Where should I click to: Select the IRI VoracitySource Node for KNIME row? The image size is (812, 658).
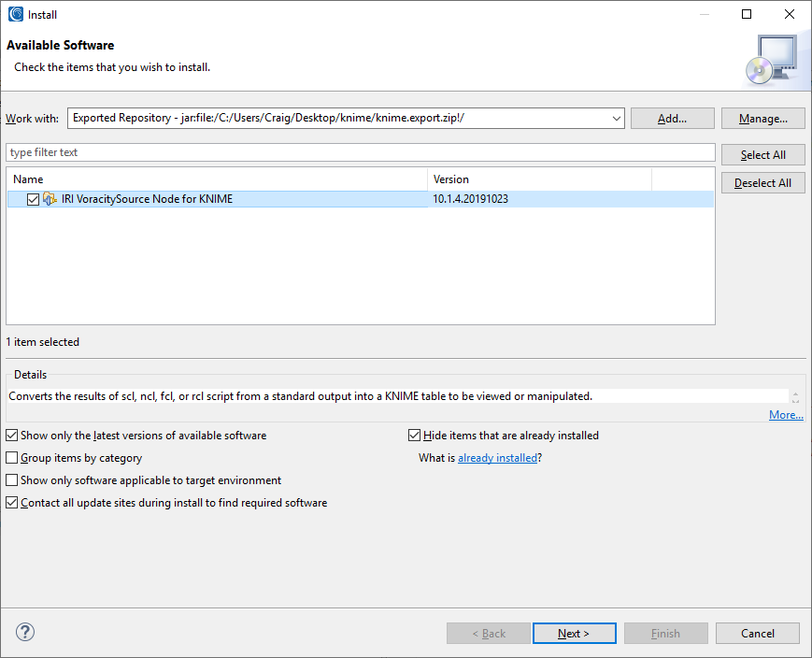[361, 199]
